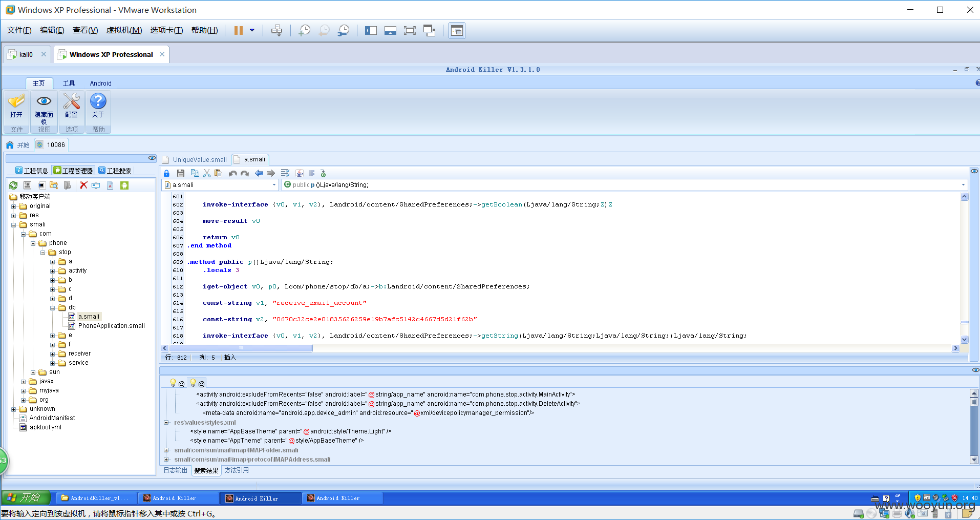Screen dimensions: 980x520
Task: Switch to the 工具 ribbon tab
Action: pyautogui.click(x=69, y=84)
